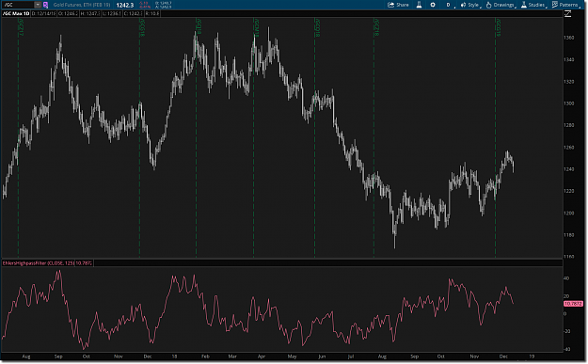The image size is (588, 364).
Task: Click the expand chart icon at top-right
Action: pos(567,13)
